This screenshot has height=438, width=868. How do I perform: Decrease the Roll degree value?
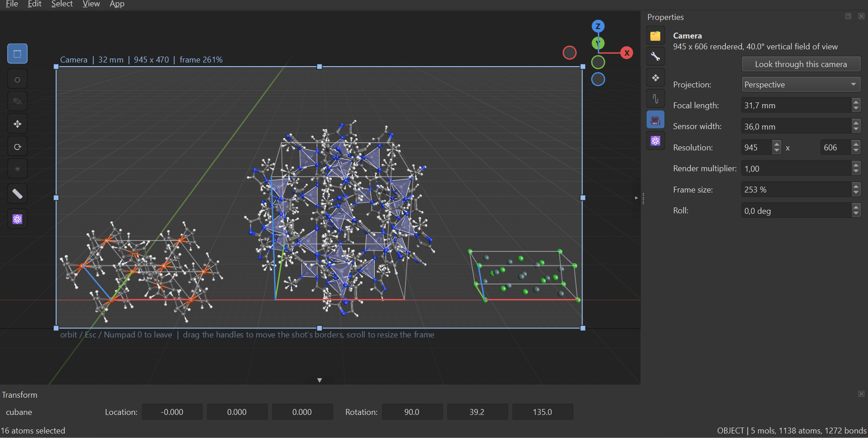(x=855, y=214)
